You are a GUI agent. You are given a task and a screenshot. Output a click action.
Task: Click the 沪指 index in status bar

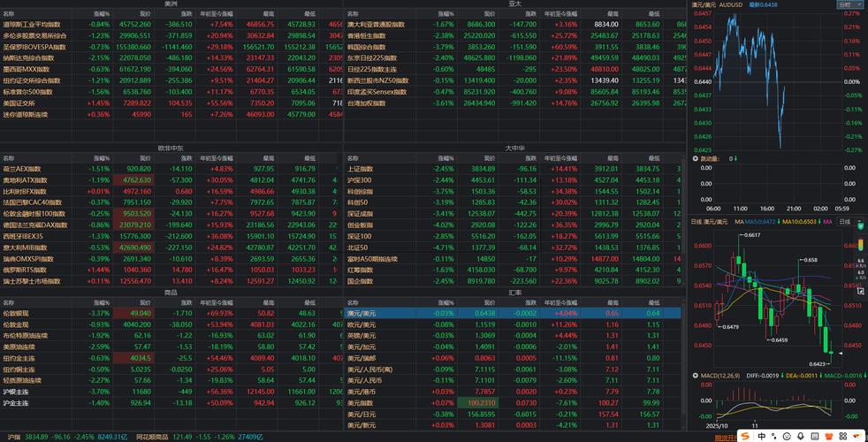tap(13, 437)
